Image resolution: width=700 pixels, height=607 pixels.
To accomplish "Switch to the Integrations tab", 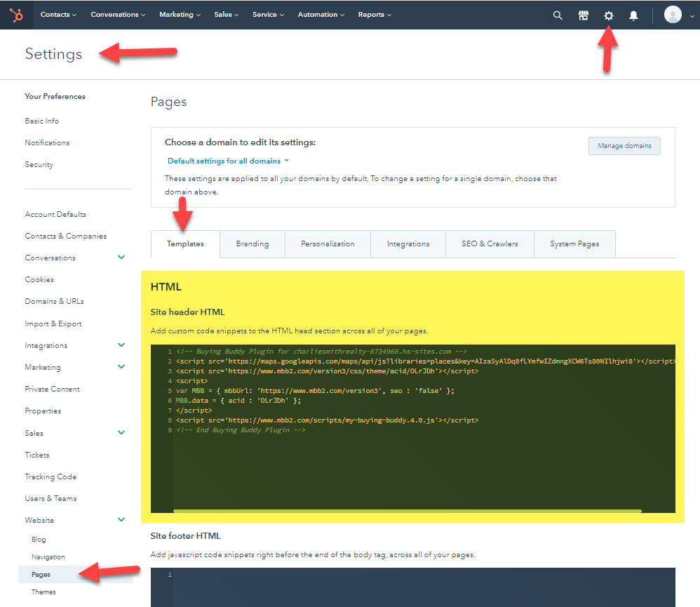I will coord(408,244).
